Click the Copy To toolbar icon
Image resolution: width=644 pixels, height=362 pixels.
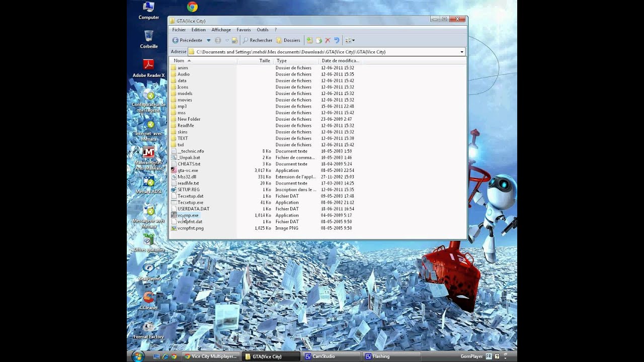[318, 40]
